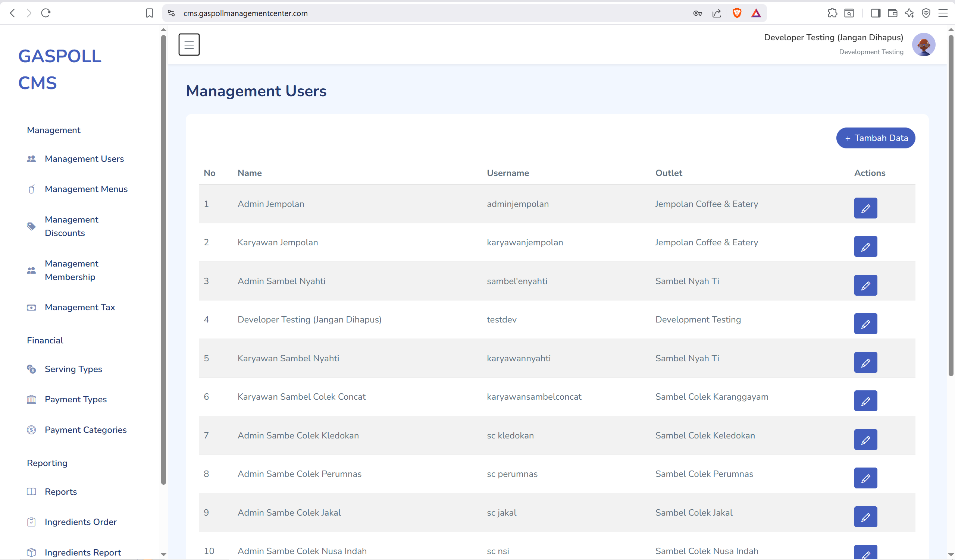The width and height of the screenshot is (955, 560).
Task: Click the sidebar scrollbar down arrow
Action: click(x=163, y=554)
